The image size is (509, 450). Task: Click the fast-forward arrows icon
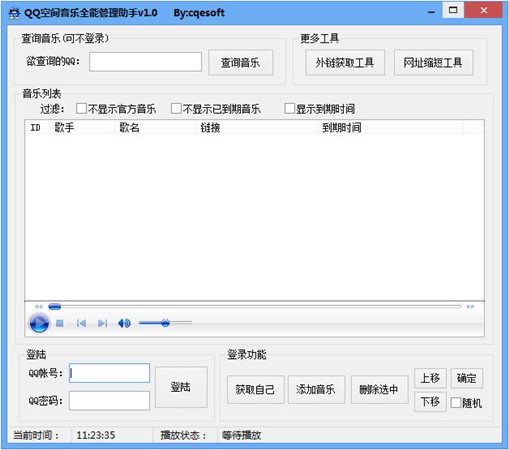(470, 306)
